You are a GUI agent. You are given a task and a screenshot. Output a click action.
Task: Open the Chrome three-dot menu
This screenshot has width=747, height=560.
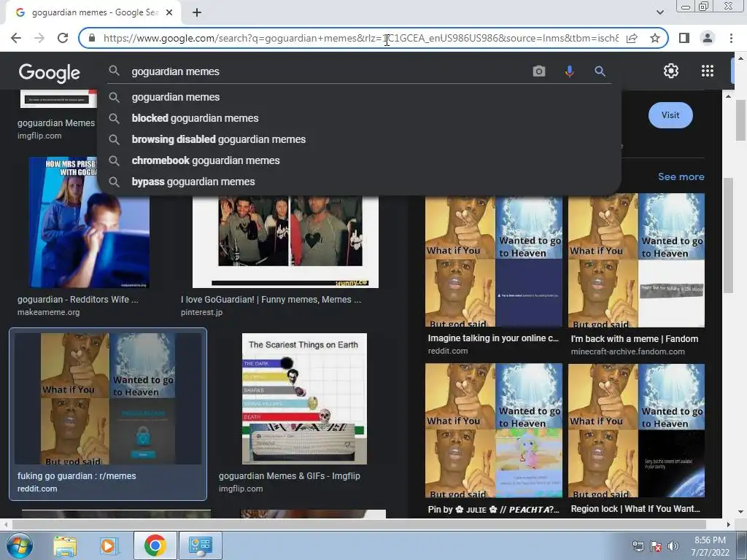(x=731, y=38)
